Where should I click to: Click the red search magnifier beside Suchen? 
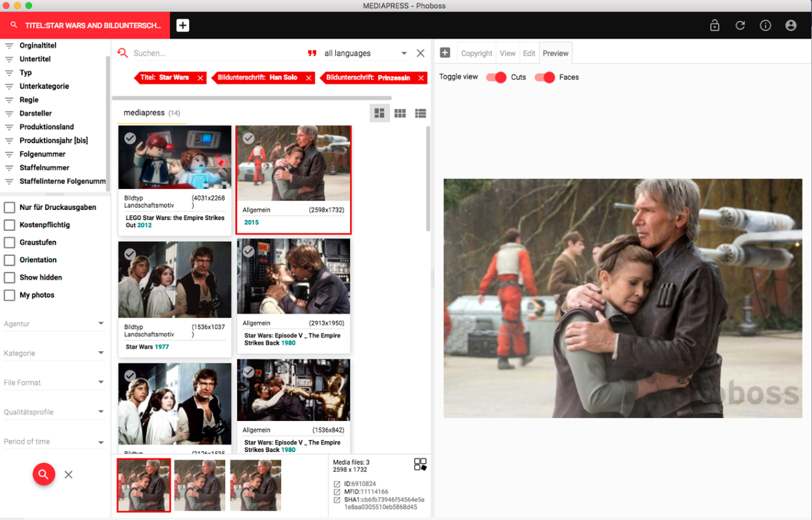122,53
